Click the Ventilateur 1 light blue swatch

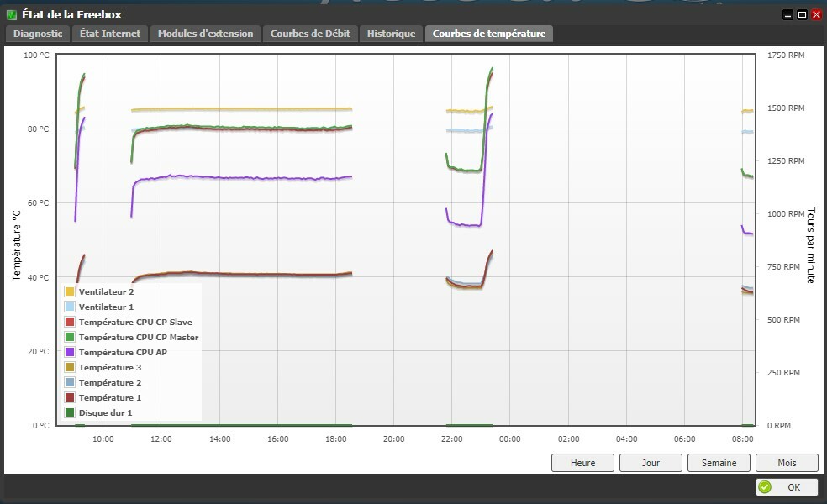70,307
